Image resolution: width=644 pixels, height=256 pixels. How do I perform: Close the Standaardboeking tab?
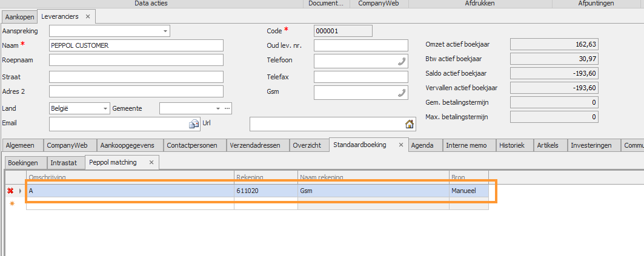tap(400, 145)
